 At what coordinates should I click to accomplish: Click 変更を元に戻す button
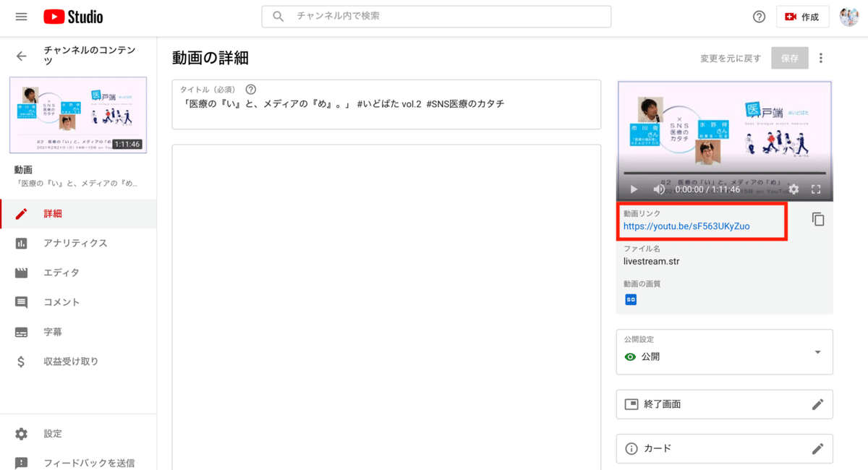click(x=731, y=59)
